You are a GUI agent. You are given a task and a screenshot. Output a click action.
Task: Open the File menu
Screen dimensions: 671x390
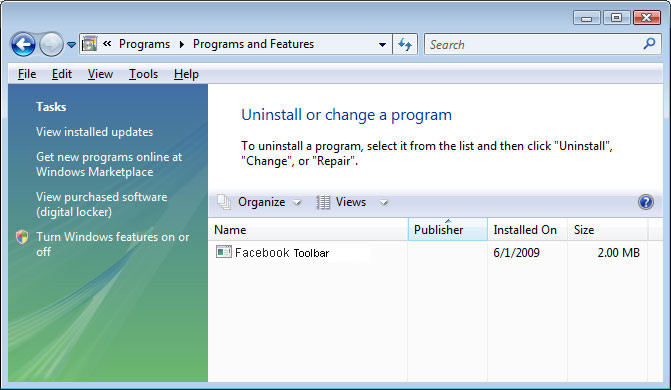[27, 74]
